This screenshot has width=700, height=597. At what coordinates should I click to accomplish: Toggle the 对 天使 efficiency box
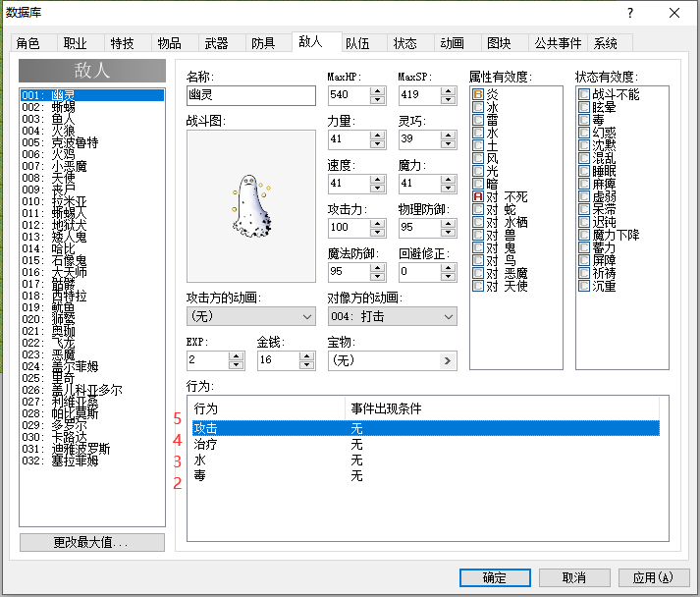(x=478, y=286)
